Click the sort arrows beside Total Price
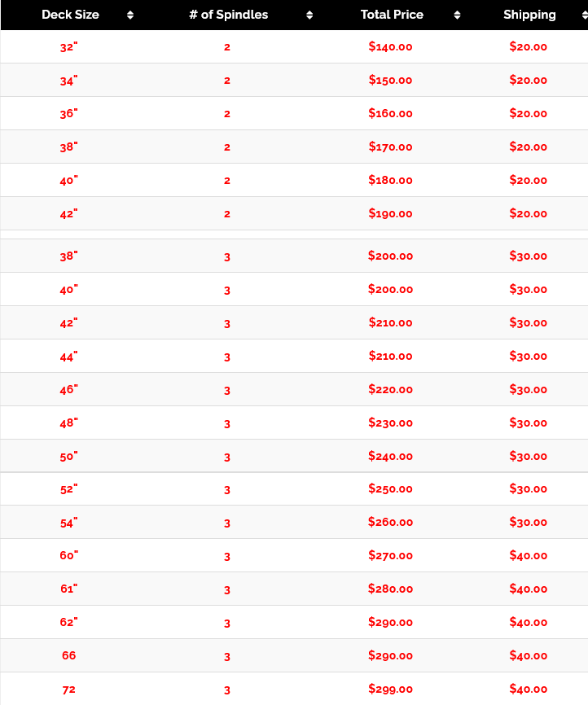This screenshot has height=705, width=588. 457,15
